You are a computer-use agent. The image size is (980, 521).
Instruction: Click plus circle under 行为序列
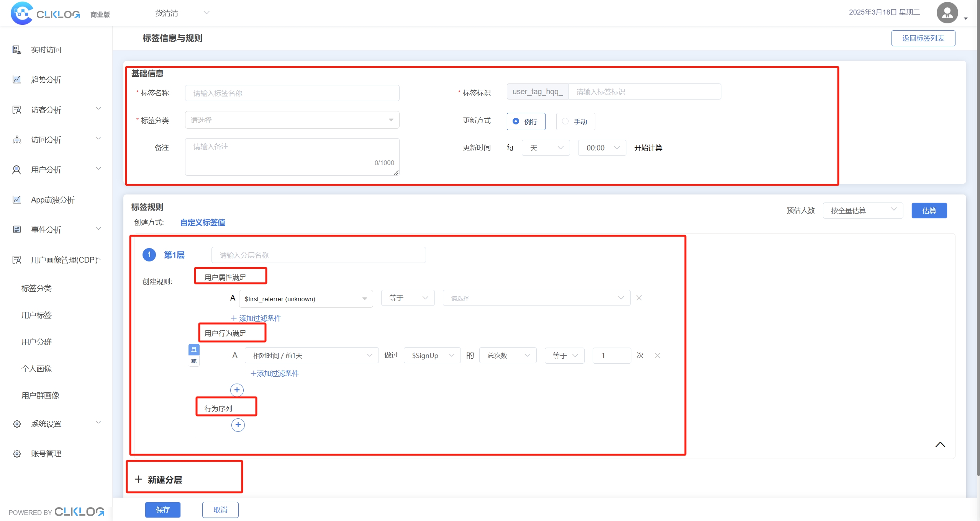[238, 425]
